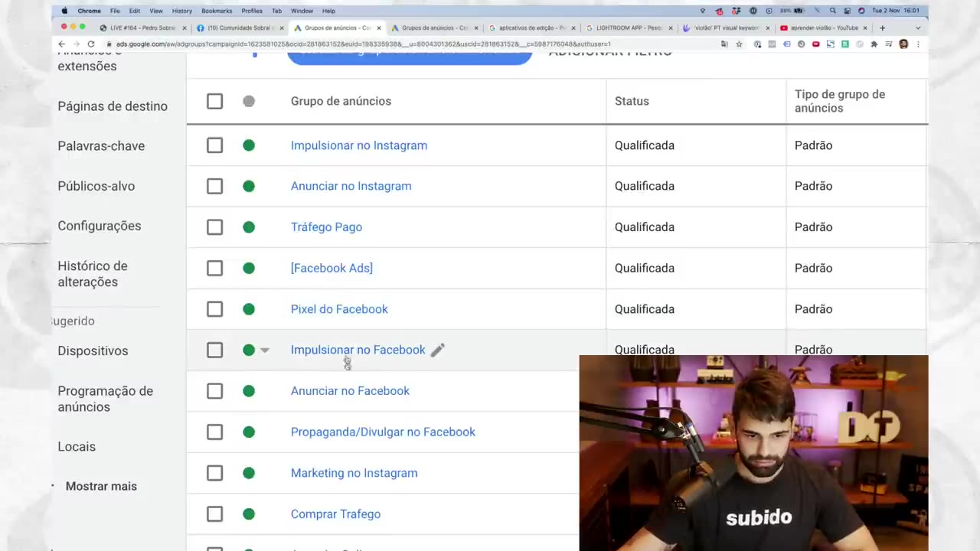Open the File menu
The image size is (980, 551).
point(115,11)
